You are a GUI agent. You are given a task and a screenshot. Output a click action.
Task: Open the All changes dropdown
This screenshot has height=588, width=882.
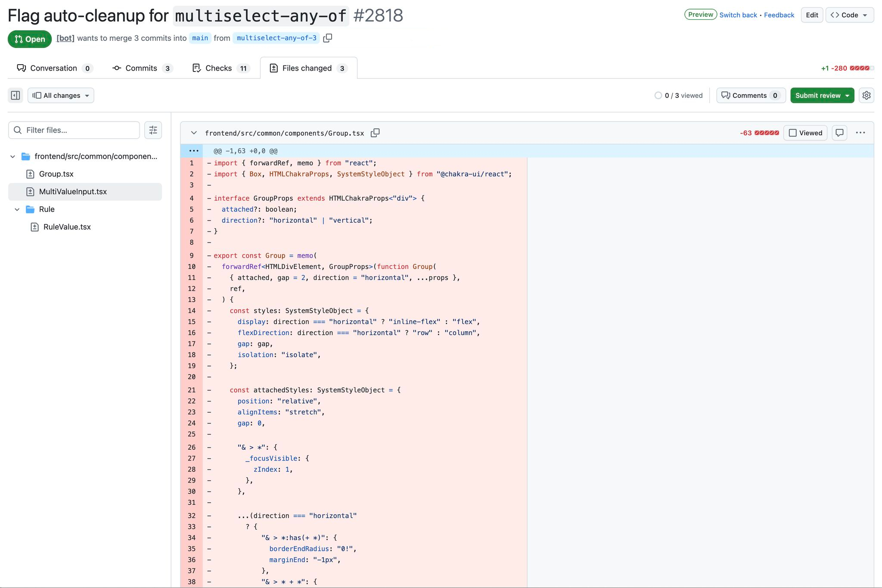point(61,95)
